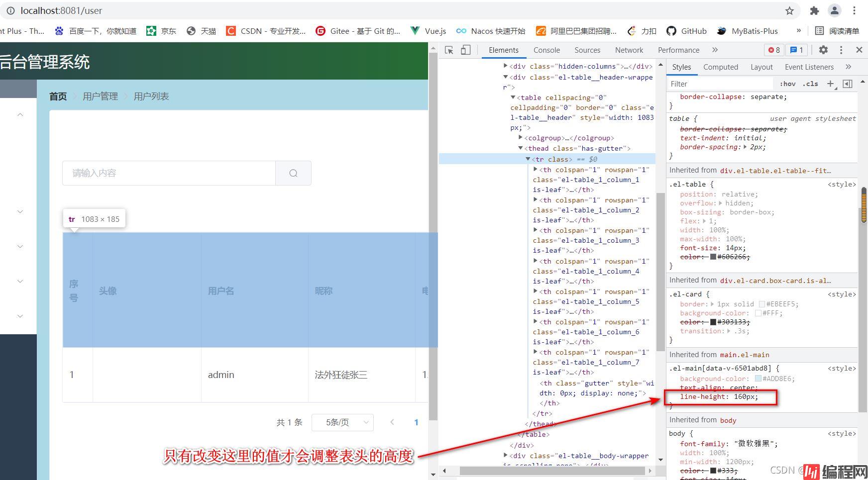868x480 pixels.
Task: Go to pagination page 1
Action: pos(416,422)
